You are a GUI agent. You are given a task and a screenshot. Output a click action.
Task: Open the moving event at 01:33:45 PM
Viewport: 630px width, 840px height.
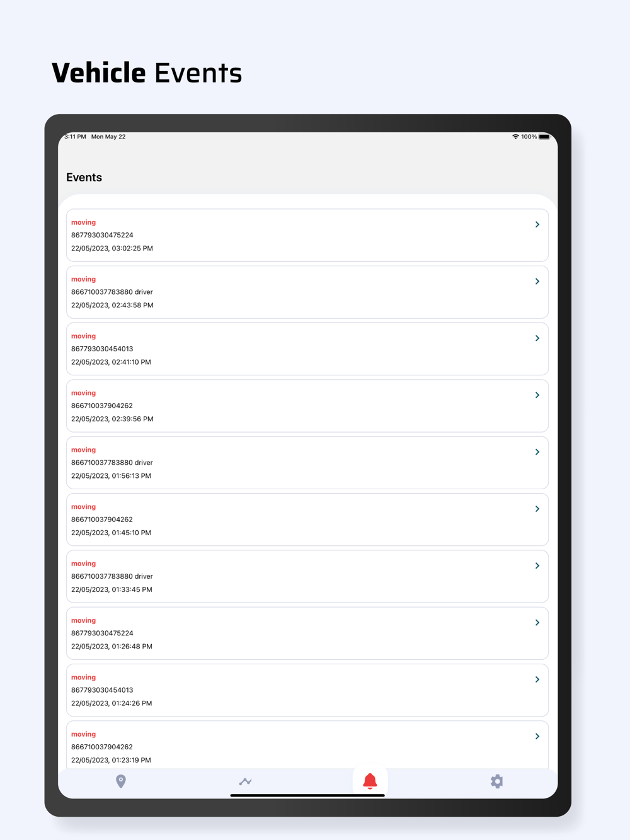[x=307, y=576]
